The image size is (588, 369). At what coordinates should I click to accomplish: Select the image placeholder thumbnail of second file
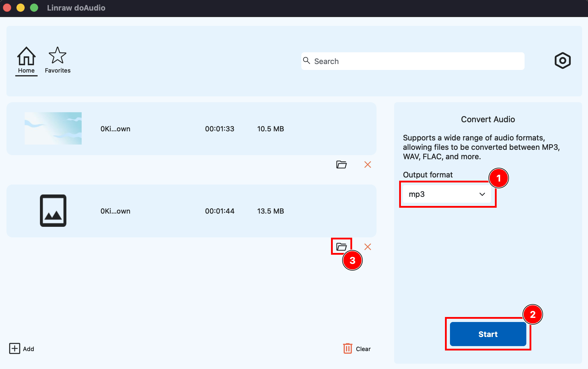pyautogui.click(x=53, y=211)
